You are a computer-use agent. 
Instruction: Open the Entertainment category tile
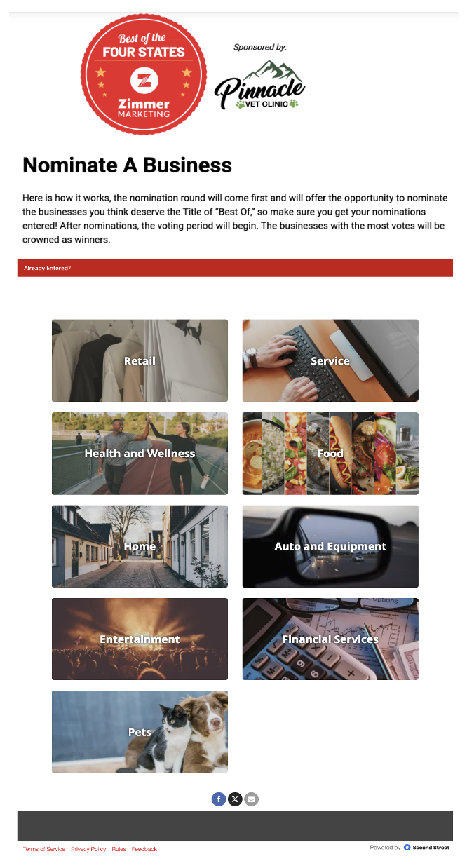(140, 639)
